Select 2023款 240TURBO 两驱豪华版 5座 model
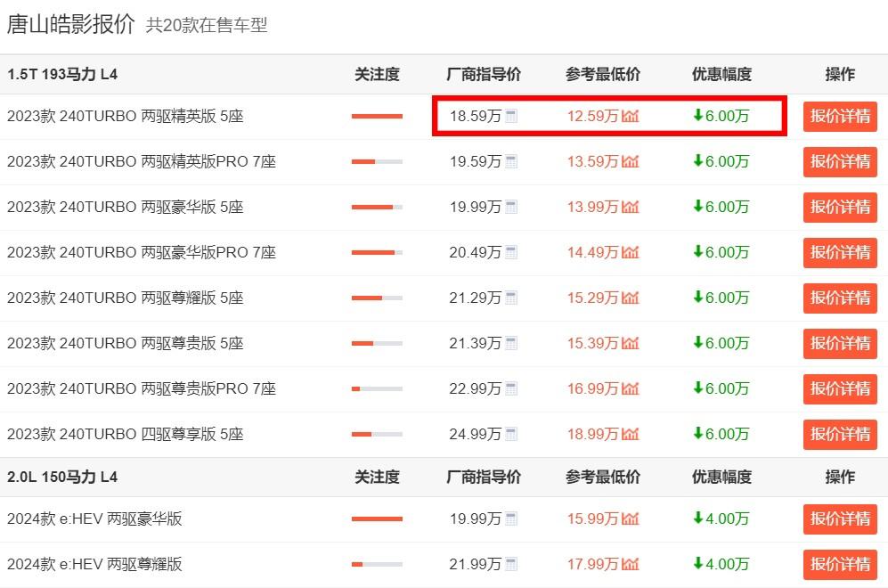Screen dimensions: 888x588 (126, 207)
